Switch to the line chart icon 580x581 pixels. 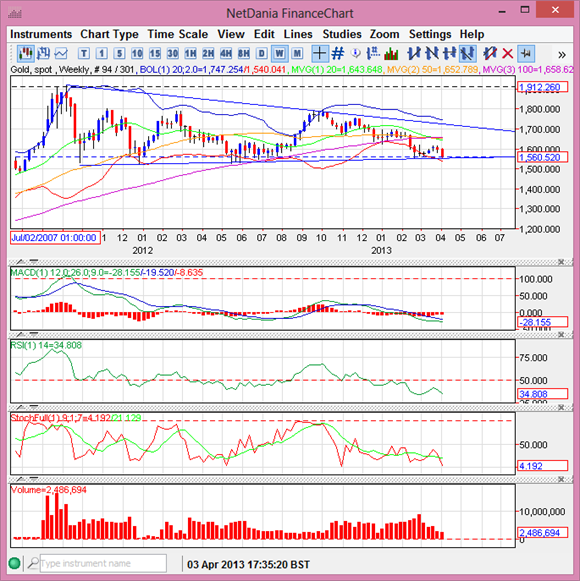click(x=61, y=54)
